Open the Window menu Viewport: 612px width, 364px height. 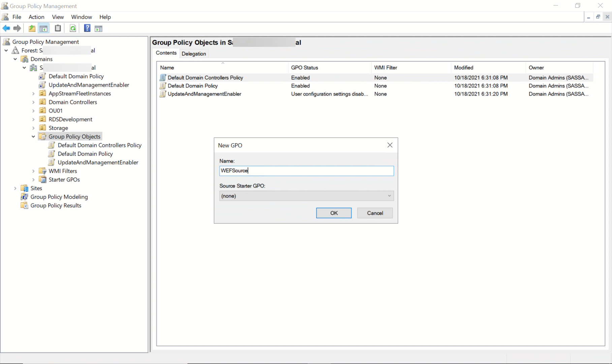pyautogui.click(x=82, y=17)
